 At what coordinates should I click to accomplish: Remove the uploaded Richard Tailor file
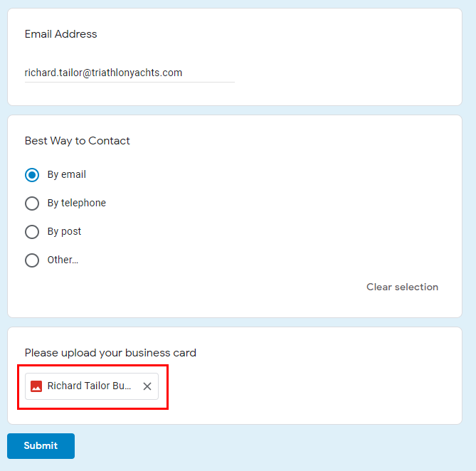coord(147,386)
